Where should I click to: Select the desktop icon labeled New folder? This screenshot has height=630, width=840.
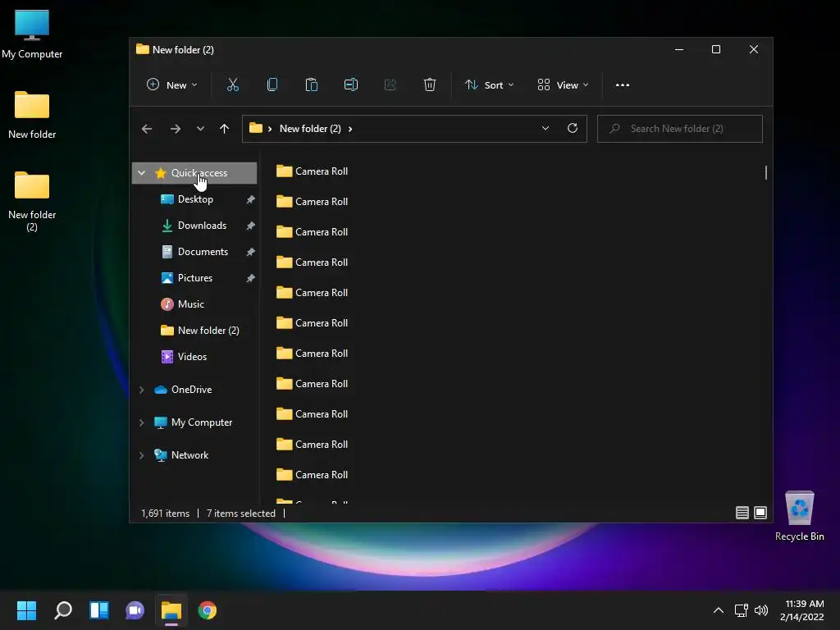tap(32, 114)
